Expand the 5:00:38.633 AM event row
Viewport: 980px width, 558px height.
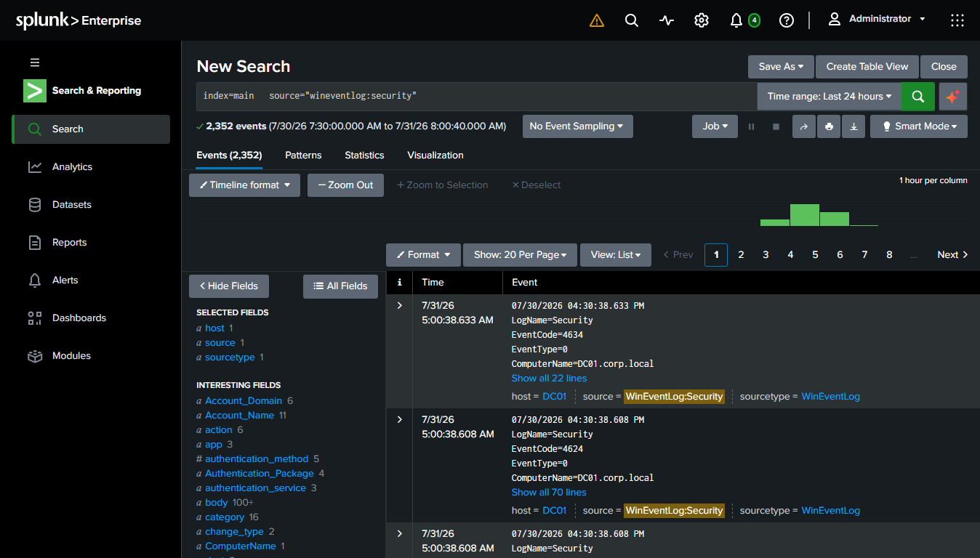click(x=399, y=306)
